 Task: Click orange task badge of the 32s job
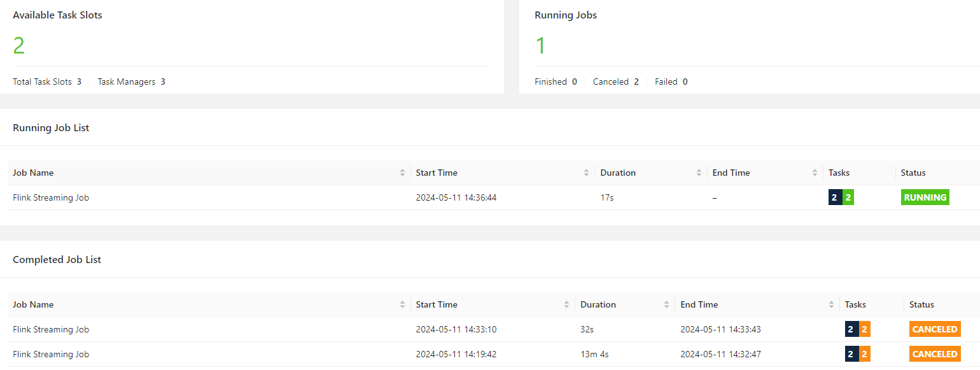tap(864, 329)
